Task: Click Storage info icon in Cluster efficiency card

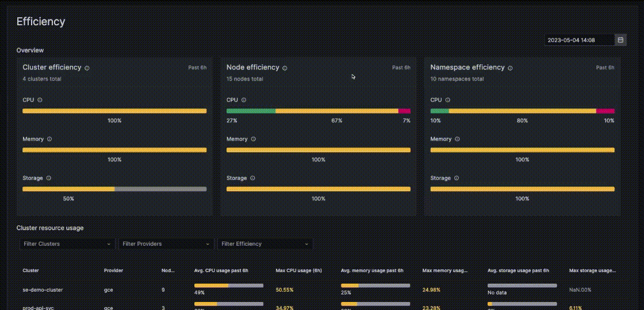Action: [48, 178]
